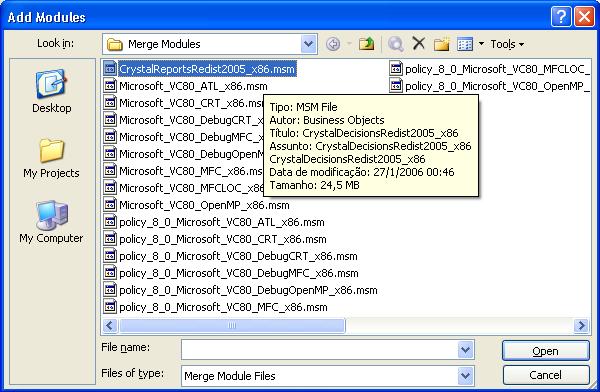600x392 pixels.
Task: Click icon of CrystalReportsRedist2005_x86.msm
Action: (110, 69)
